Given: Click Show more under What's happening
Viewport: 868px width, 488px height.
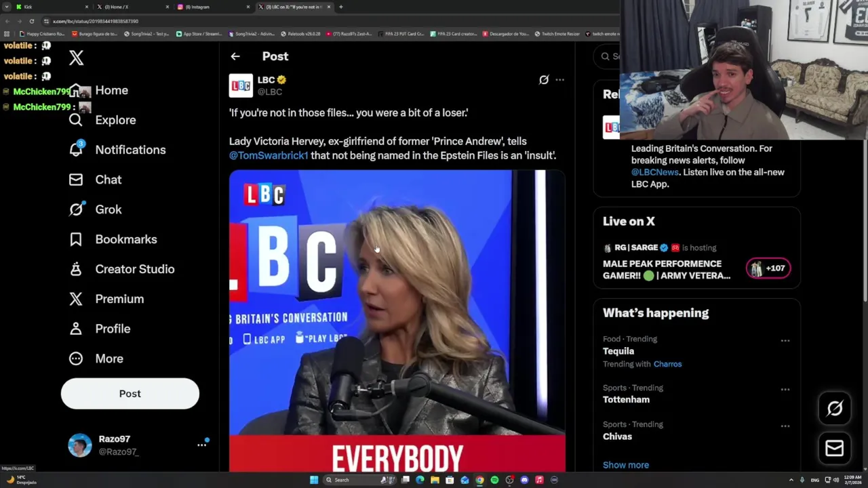Looking at the screenshot, I should pyautogui.click(x=626, y=465).
